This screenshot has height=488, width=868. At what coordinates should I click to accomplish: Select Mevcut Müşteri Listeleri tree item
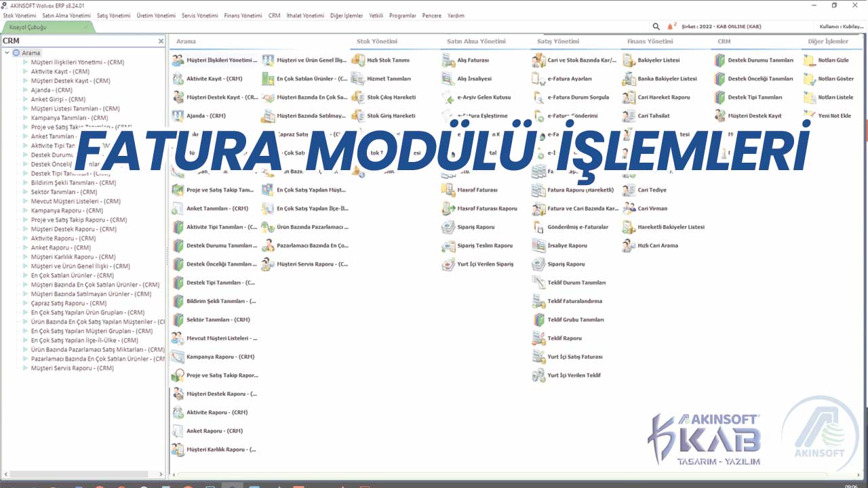point(76,201)
